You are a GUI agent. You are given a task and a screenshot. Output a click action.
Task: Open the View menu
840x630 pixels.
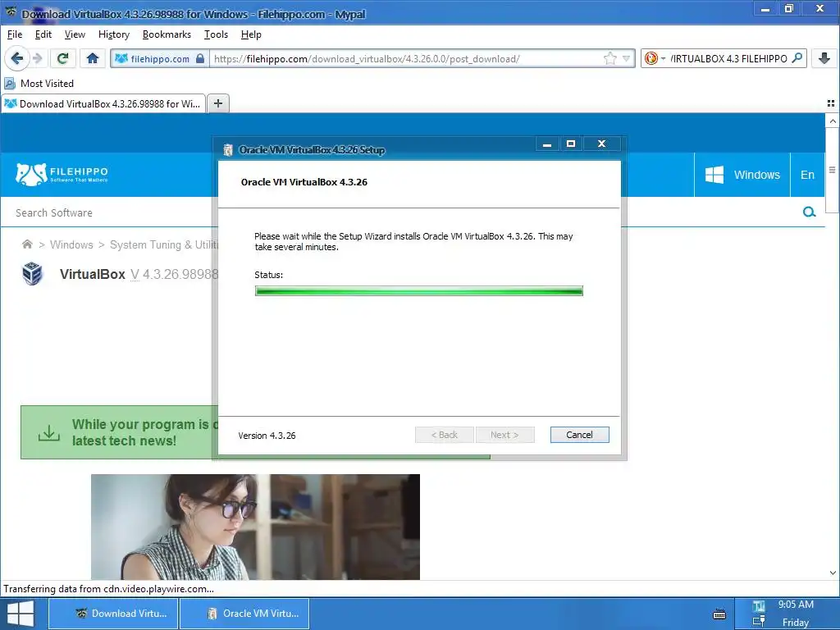[75, 34]
